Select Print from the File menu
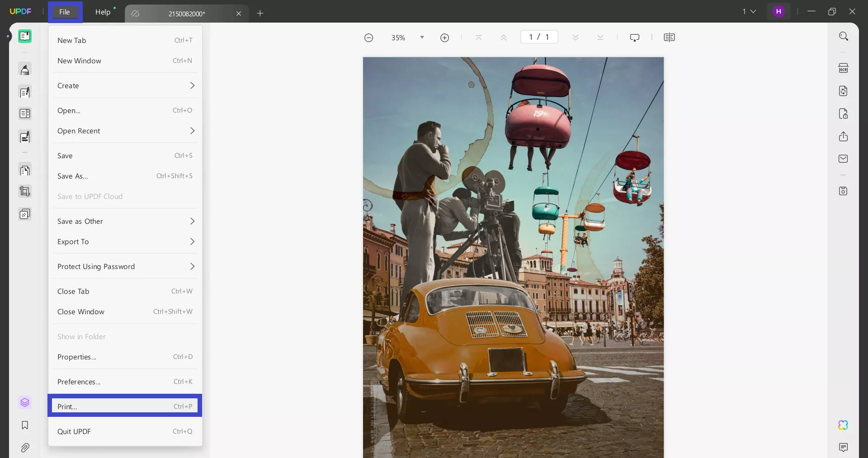 click(125, 406)
